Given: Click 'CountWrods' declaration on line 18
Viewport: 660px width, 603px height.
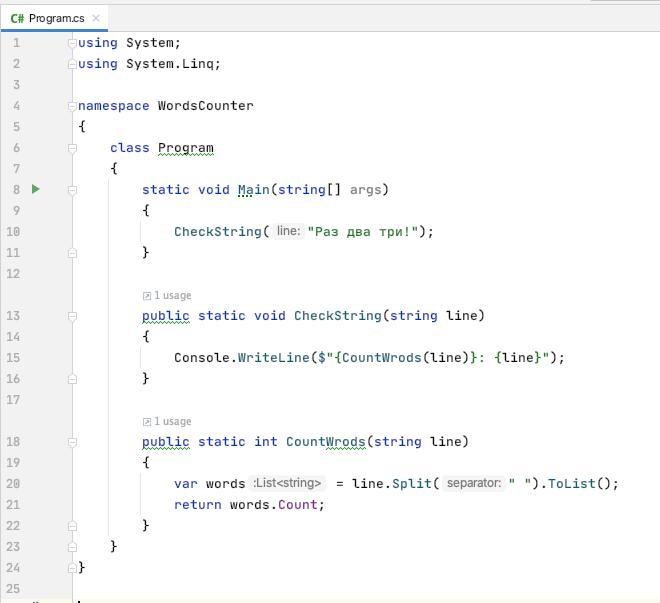Looking at the screenshot, I should coord(326,441).
